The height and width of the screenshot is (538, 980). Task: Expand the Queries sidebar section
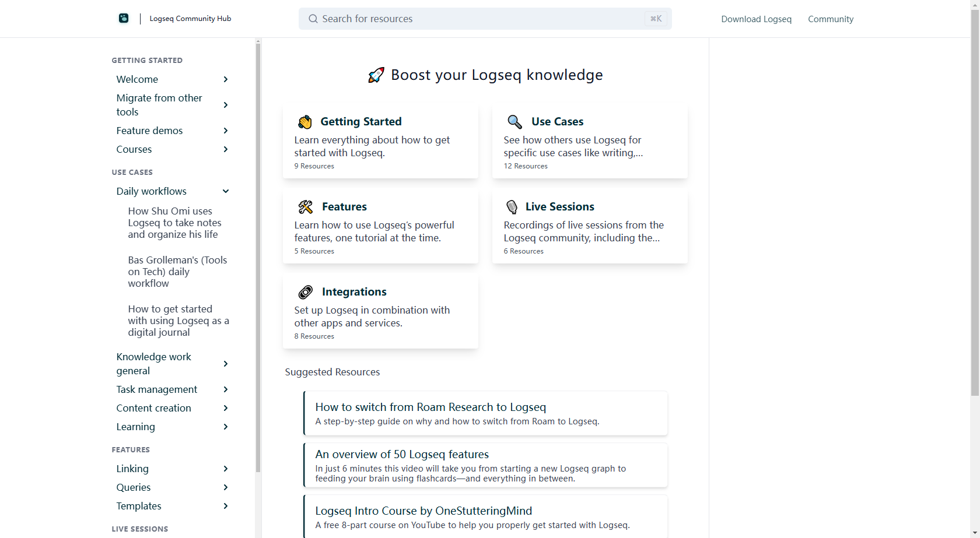[x=226, y=487]
